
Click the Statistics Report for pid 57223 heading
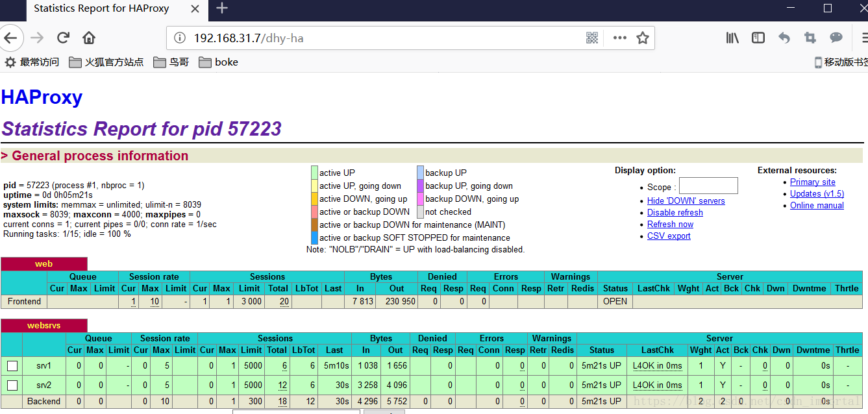tap(142, 128)
